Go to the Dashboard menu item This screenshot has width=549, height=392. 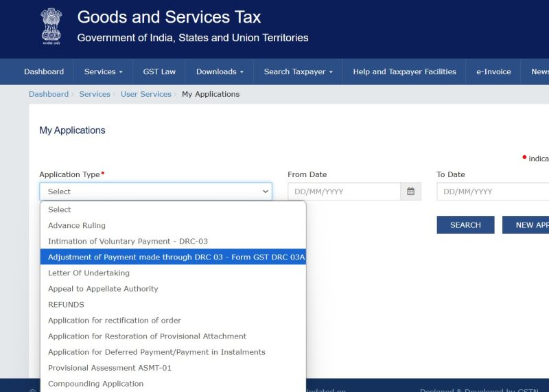point(44,71)
